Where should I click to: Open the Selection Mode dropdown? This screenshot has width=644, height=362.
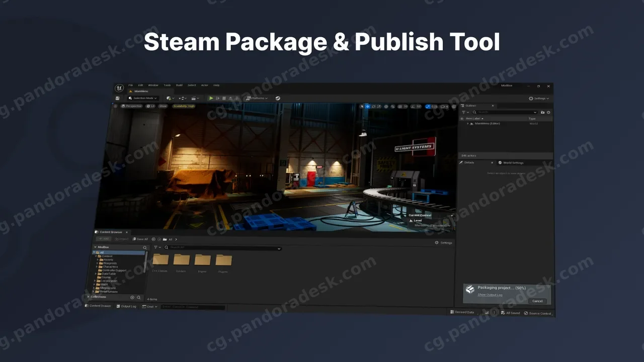tap(143, 98)
